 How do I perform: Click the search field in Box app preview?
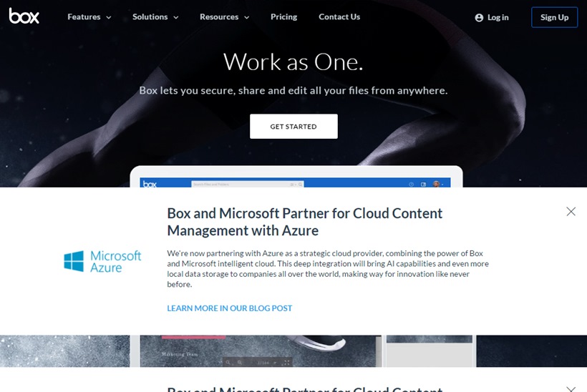(x=248, y=185)
